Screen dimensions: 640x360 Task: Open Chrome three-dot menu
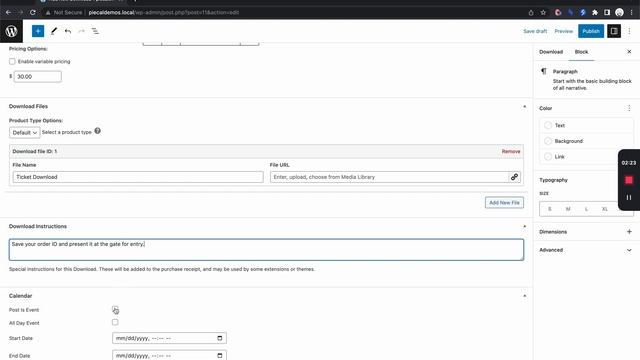[631, 12]
